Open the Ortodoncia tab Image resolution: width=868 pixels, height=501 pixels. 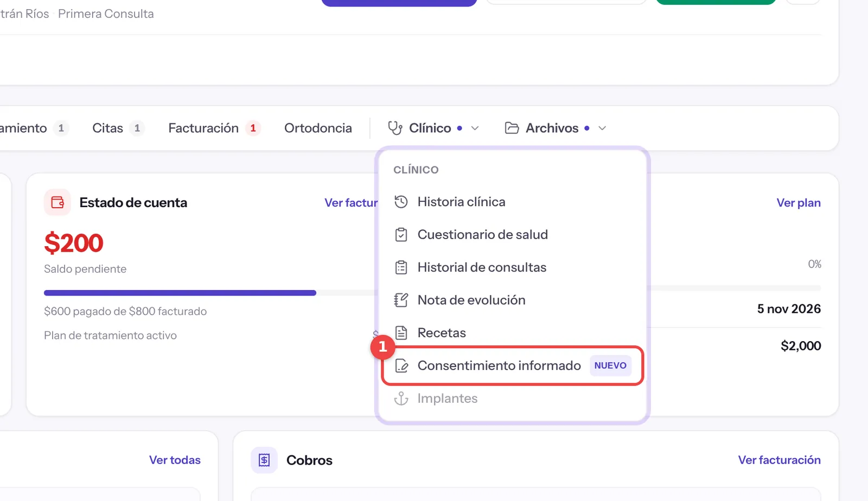click(x=318, y=128)
